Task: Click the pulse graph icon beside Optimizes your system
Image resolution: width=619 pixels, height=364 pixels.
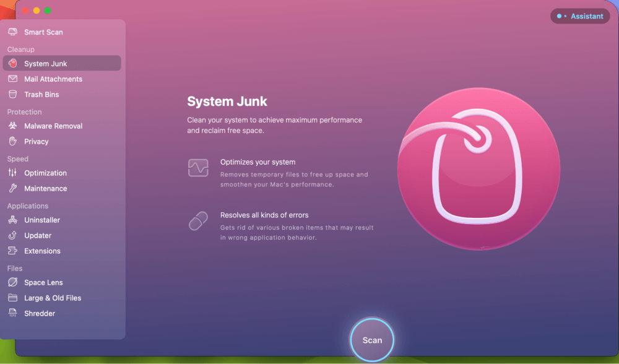Action: click(x=198, y=168)
